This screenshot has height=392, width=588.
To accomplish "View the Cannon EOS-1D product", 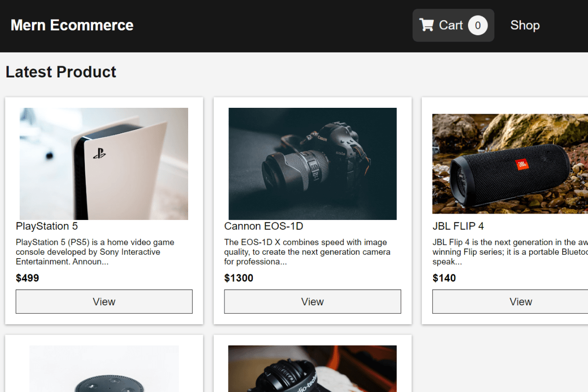I will (x=312, y=301).
